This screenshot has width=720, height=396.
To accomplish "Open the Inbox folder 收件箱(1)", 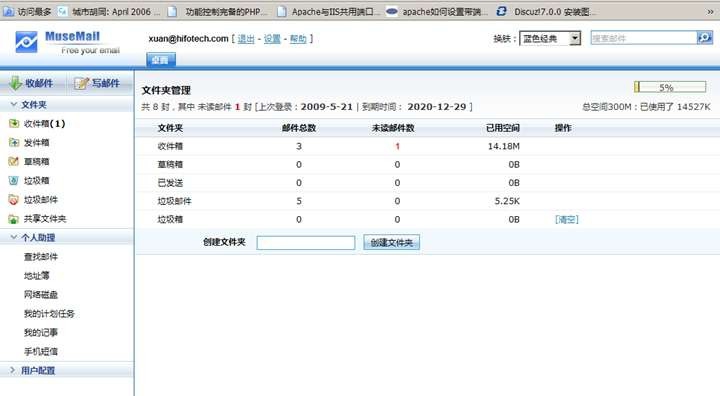I will [45, 124].
